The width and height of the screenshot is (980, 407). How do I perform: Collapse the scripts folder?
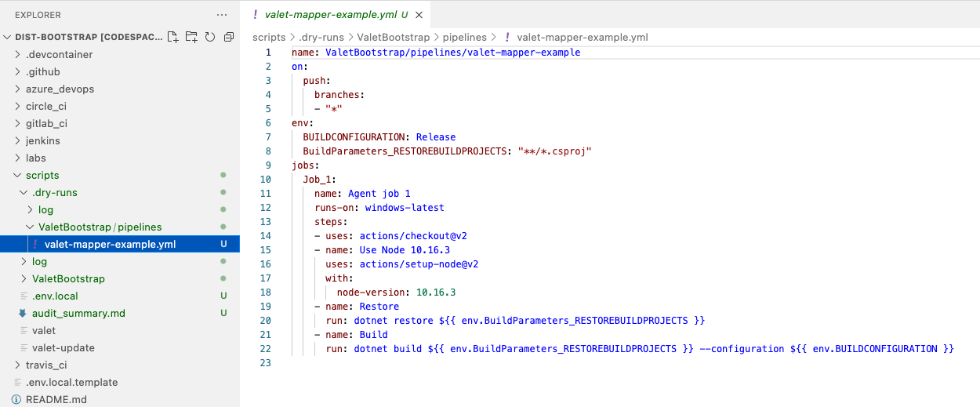pos(42,175)
